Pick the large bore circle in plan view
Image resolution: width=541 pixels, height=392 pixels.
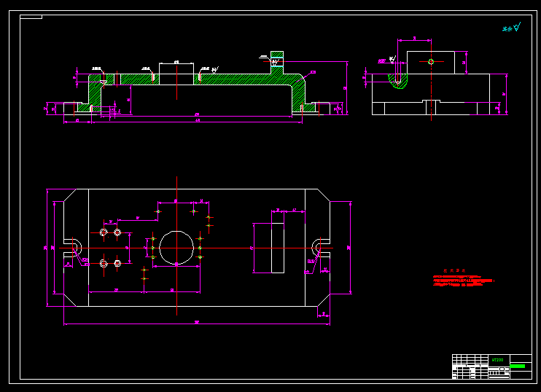point(176,248)
